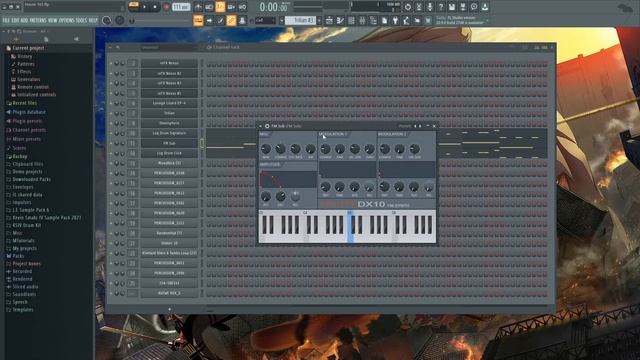The width and height of the screenshot is (640, 360).
Task: Expand the Plugin presets folder
Action: point(27,121)
